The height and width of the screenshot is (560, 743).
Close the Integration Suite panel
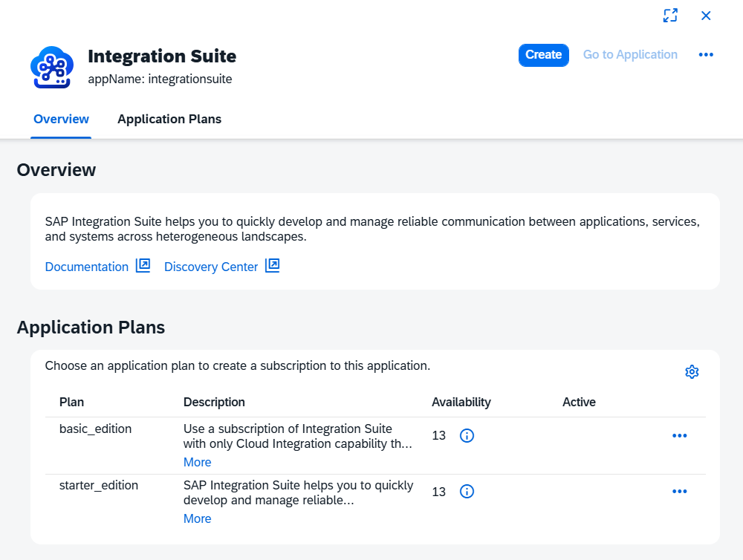pyautogui.click(x=706, y=16)
